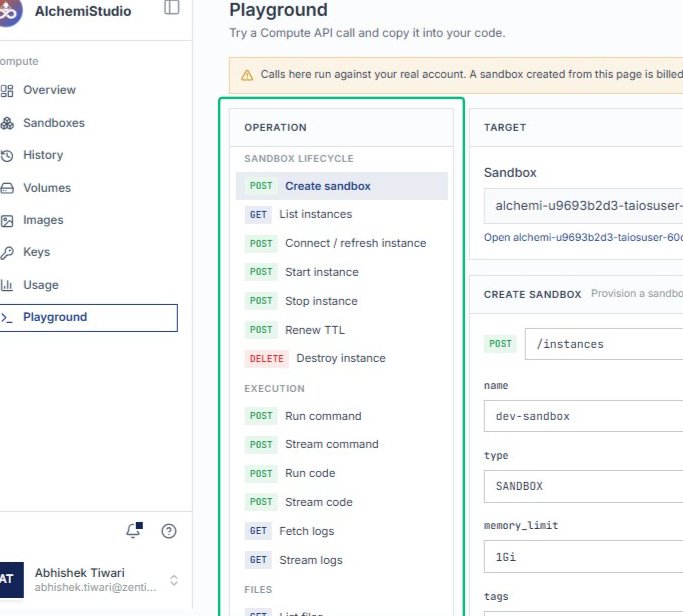
Task: Choose Fetch logs operation
Action: tap(342, 531)
